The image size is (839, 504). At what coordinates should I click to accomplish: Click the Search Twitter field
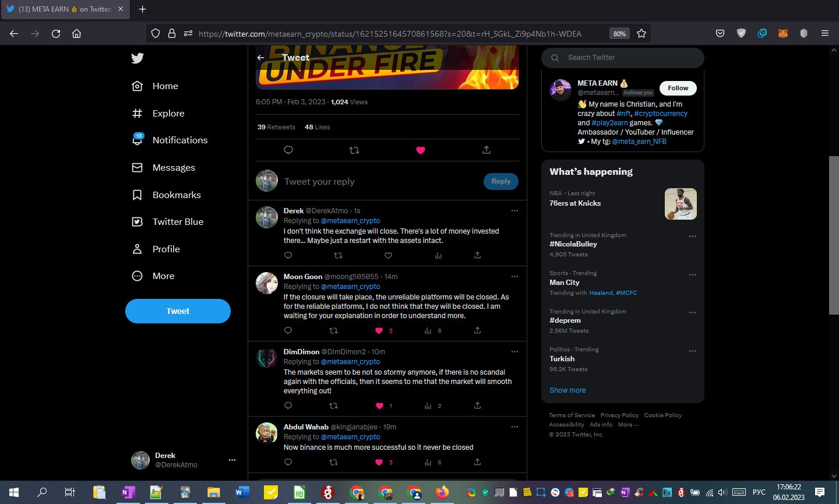[x=623, y=58]
